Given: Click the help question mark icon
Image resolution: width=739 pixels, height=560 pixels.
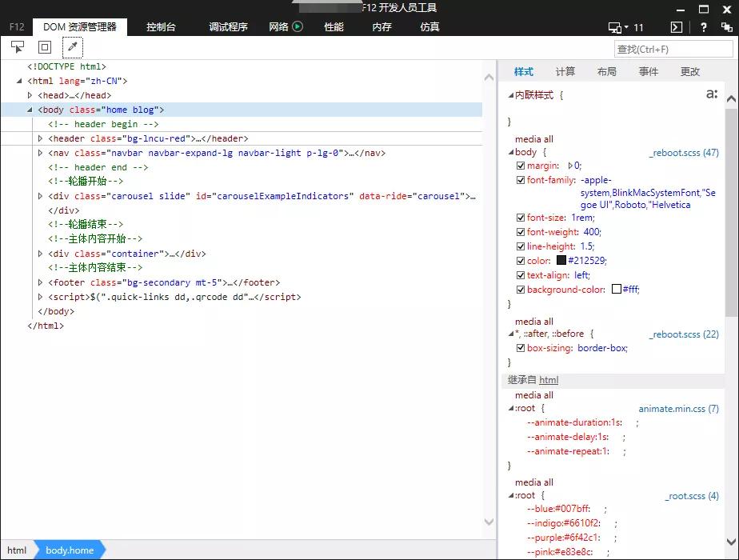Looking at the screenshot, I should point(704,27).
